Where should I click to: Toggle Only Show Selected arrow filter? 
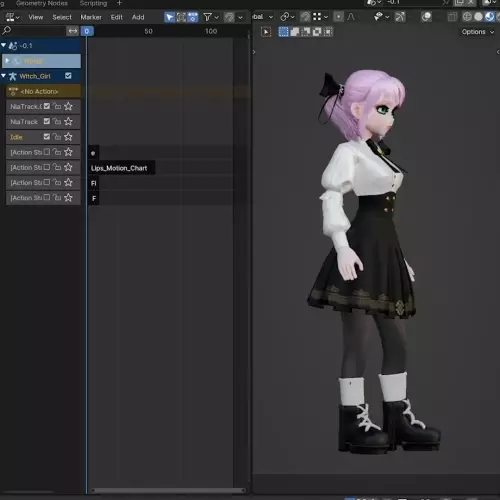[x=169, y=17]
